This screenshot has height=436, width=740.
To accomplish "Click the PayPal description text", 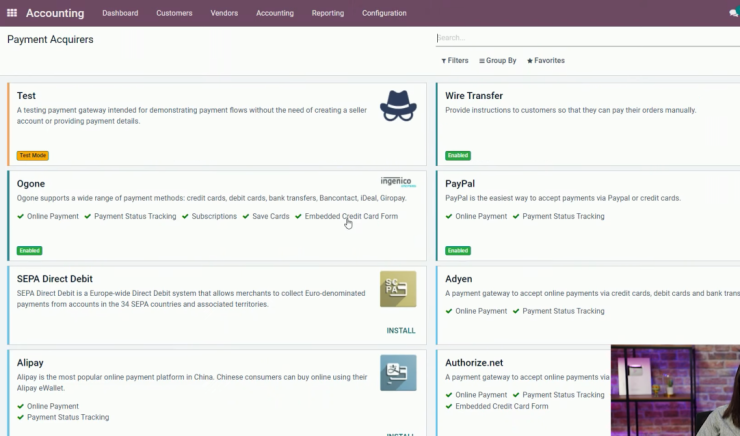I will pyautogui.click(x=563, y=198).
